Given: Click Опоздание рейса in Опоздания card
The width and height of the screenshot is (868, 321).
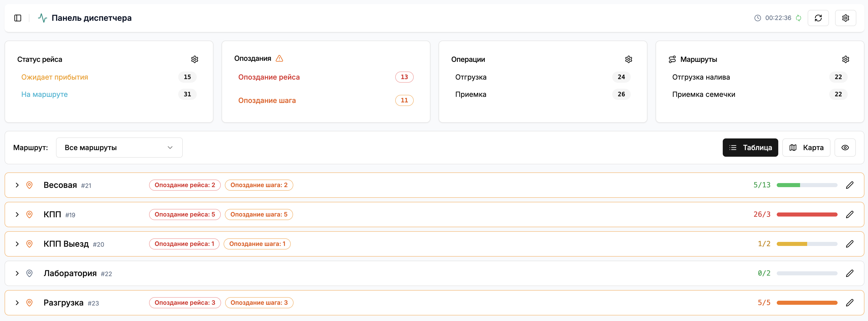Looking at the screenshot, I should tap(268, 77).
